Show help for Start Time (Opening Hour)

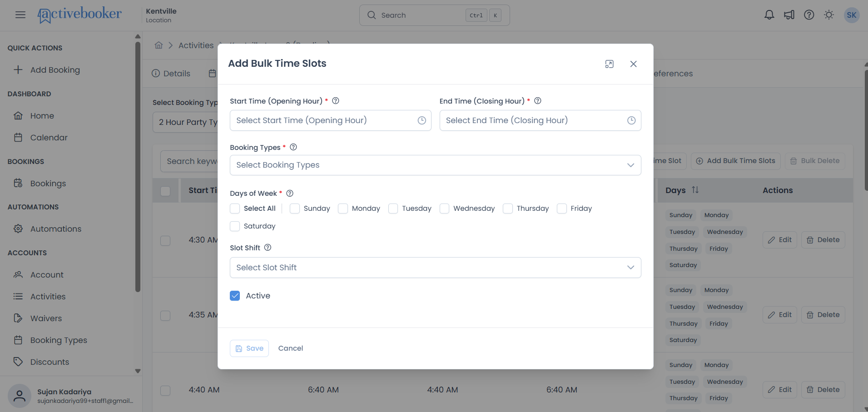(x=336, y=101)
